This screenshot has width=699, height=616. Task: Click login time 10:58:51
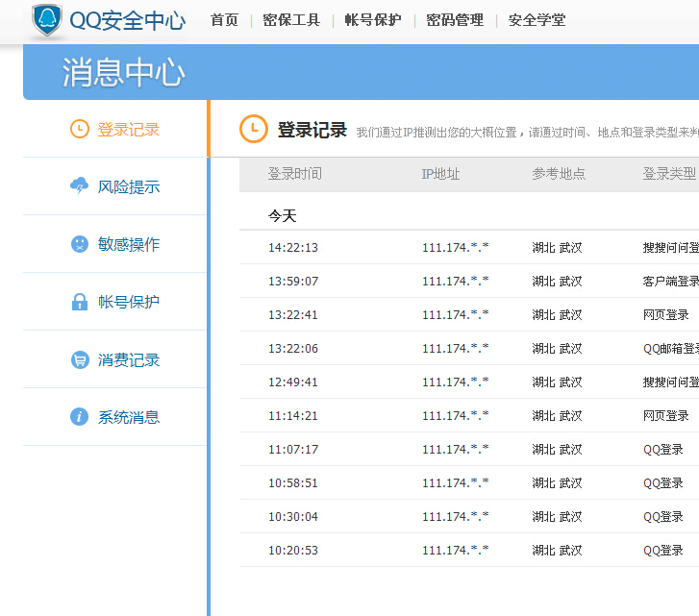(293, 483)
